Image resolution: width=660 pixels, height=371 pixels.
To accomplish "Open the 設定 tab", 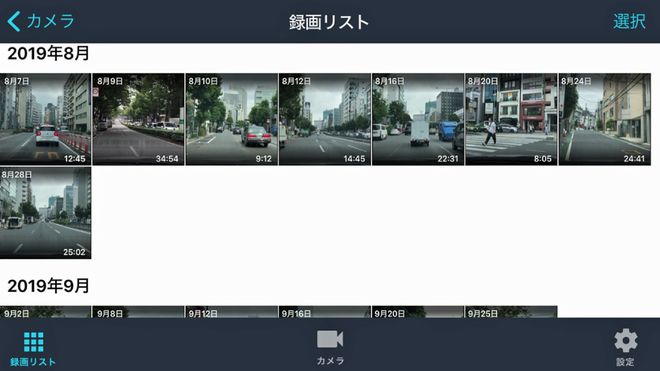I will point(625,347).
